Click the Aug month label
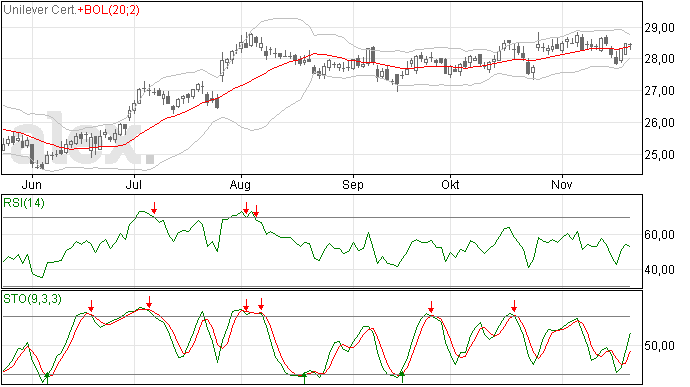The width and height of the screenshot is (690, 387). click(x=240, y=184)
